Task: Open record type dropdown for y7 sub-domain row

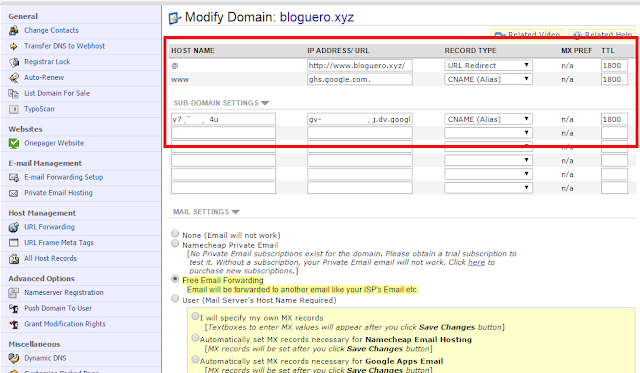Action: (488, 119)
